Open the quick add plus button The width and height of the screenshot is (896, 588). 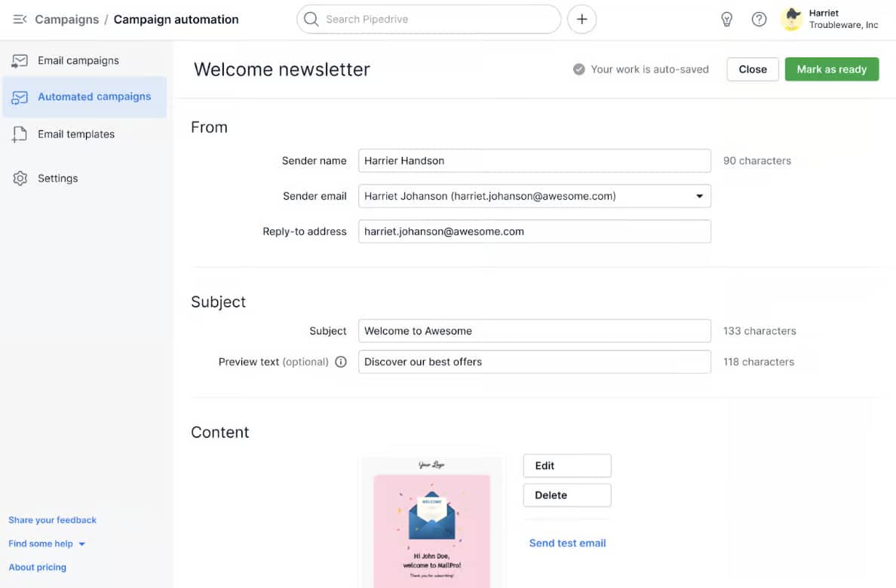[581, 20]
